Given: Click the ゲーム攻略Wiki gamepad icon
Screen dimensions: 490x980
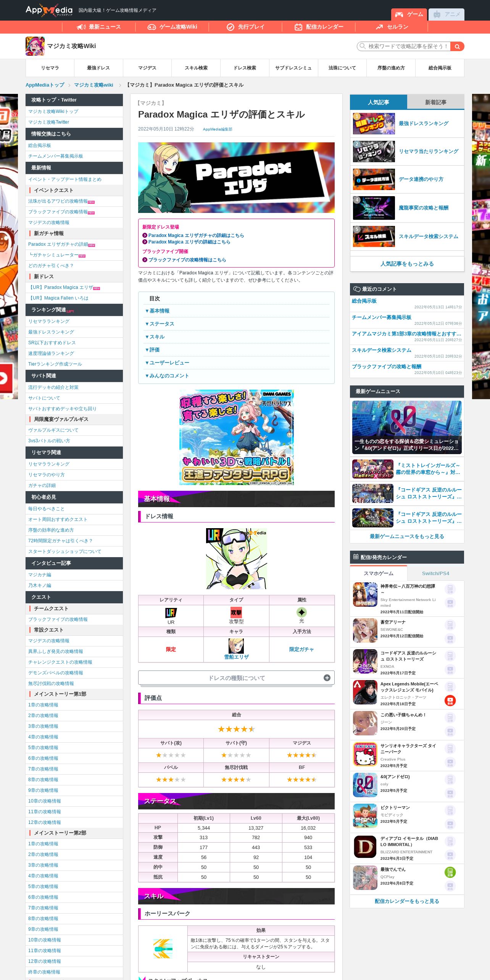Looking at the screenshot, I should tap(152, 27).
